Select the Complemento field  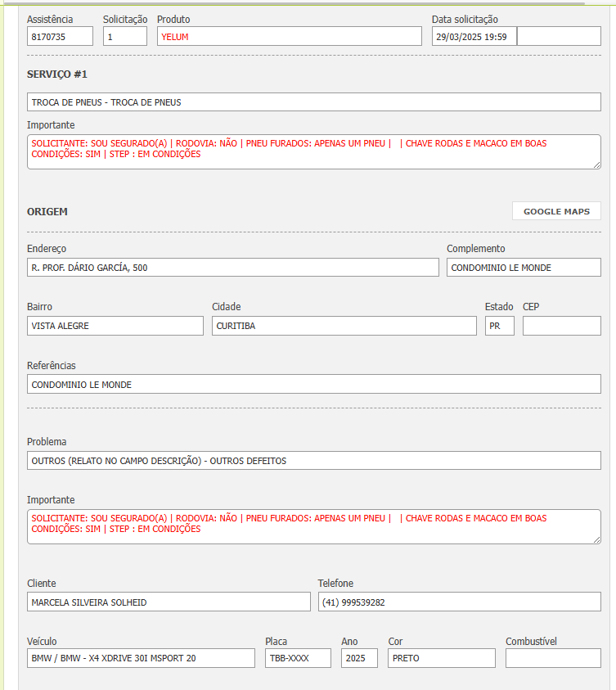coord(524,268)
